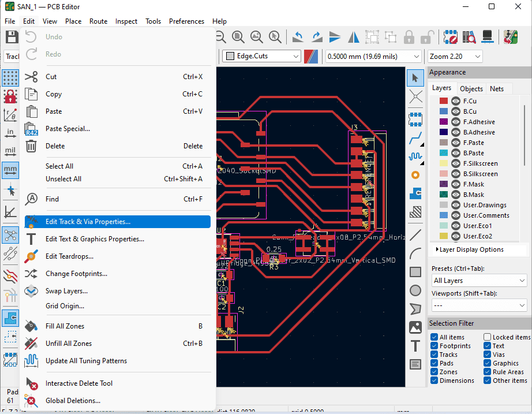Switch to the Objects tab
Screen dimensions: 532x414
coord(471,89)
